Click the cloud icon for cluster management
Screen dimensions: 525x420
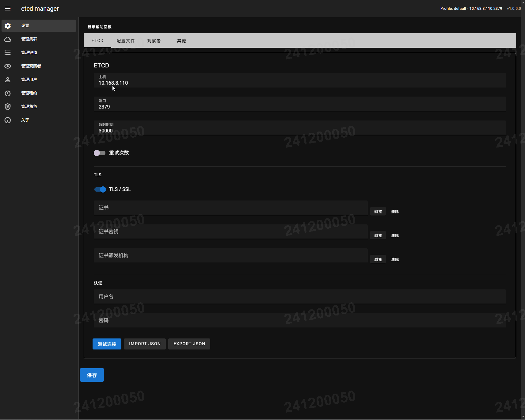click(x=8, y=39)
